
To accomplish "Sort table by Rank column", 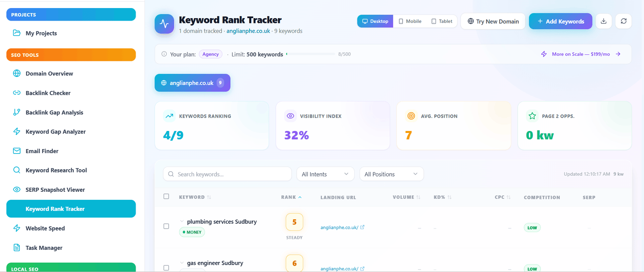I will (x=291, y=197).
